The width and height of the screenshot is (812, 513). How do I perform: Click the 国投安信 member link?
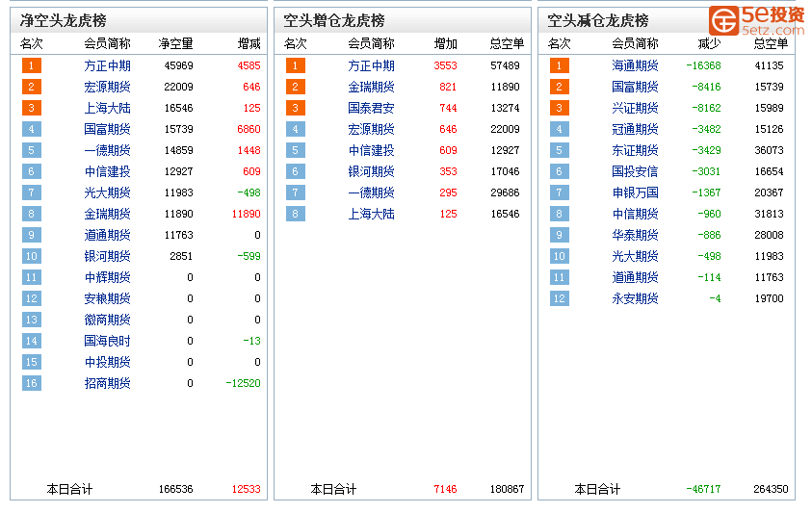[x=635, y=172]
